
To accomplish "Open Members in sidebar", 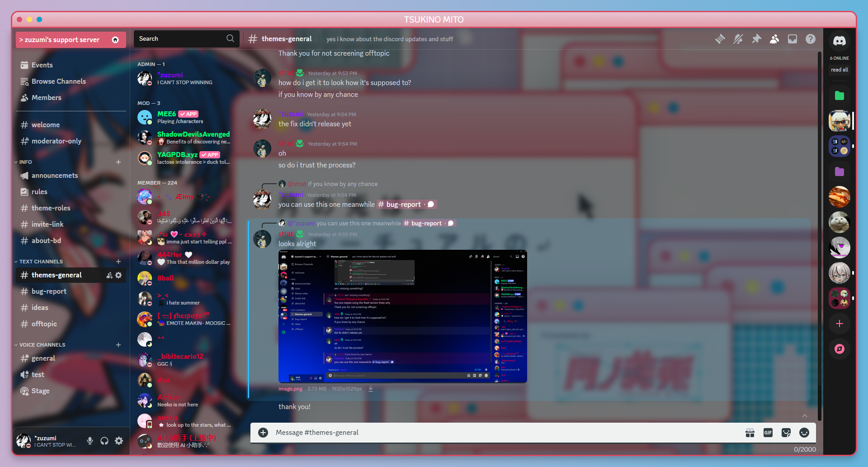I will (x=71, y=98).
